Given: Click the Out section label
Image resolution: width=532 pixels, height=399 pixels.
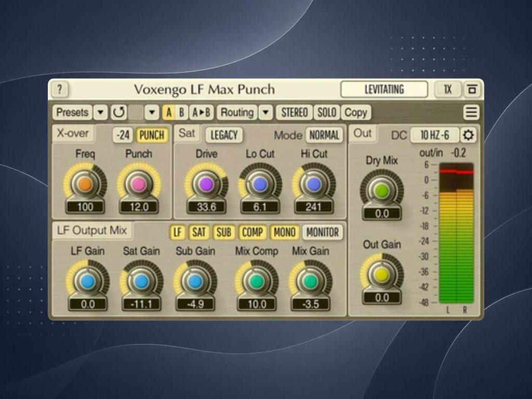Looking at the screenshot, I should (x=362, y=134).
